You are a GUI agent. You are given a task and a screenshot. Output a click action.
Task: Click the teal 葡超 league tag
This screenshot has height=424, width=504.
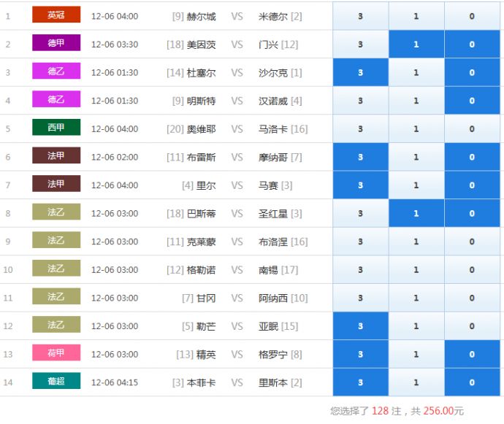point(56,381)
